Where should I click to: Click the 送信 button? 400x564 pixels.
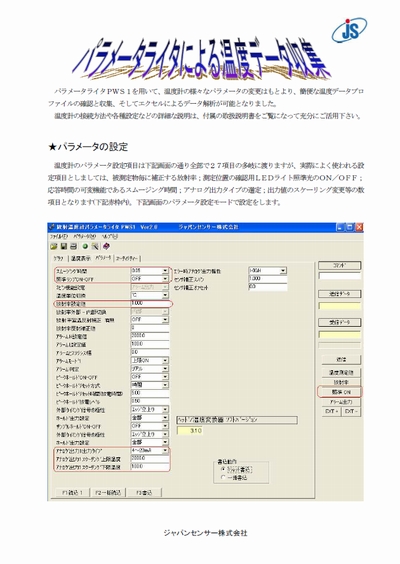(341, 359)
